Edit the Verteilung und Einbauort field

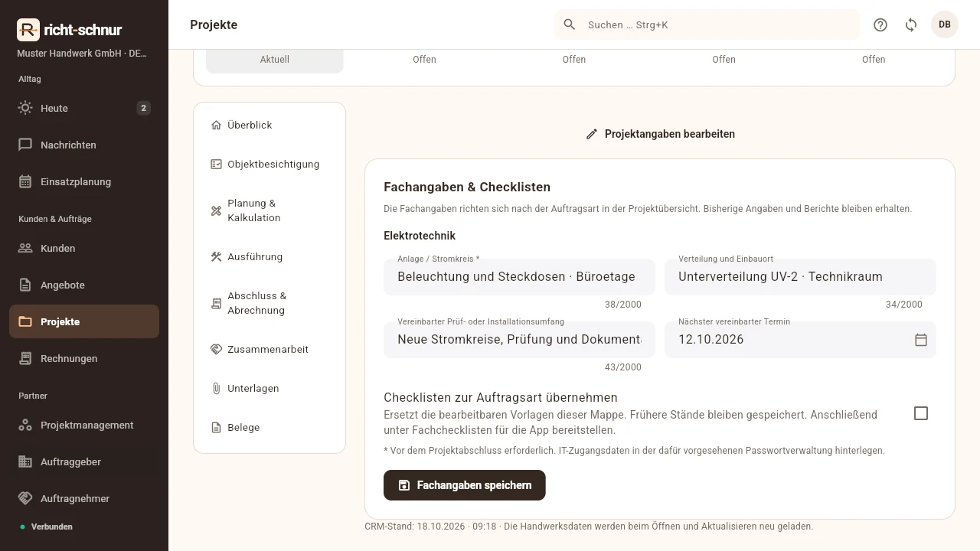(800, 276)
